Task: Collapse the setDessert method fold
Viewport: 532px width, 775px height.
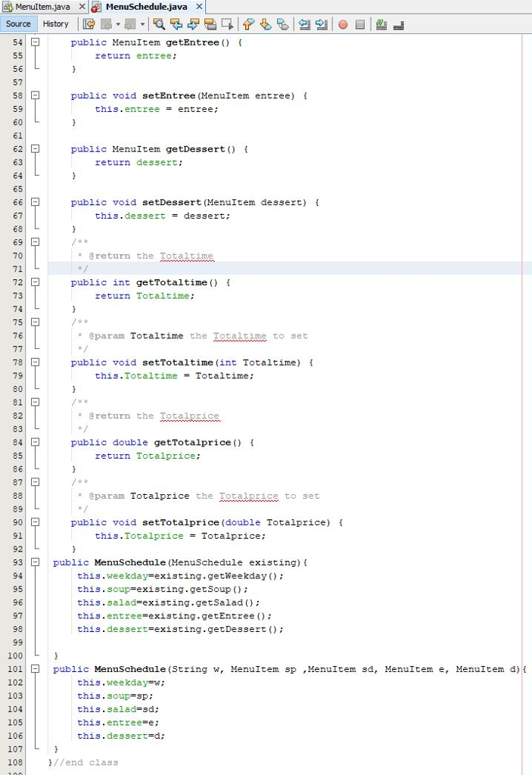Action: pos(35,202)
